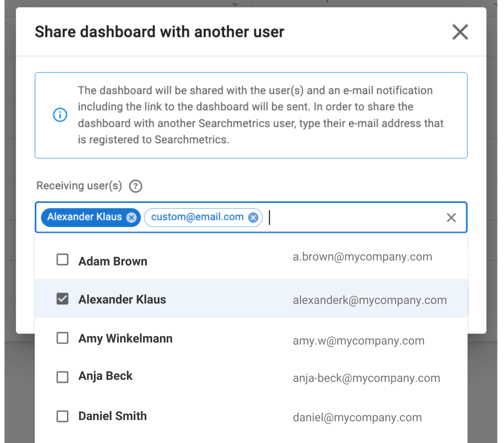Click the name Adam Brown
Screen dimensions: 504x443
[x=113, y=261]
